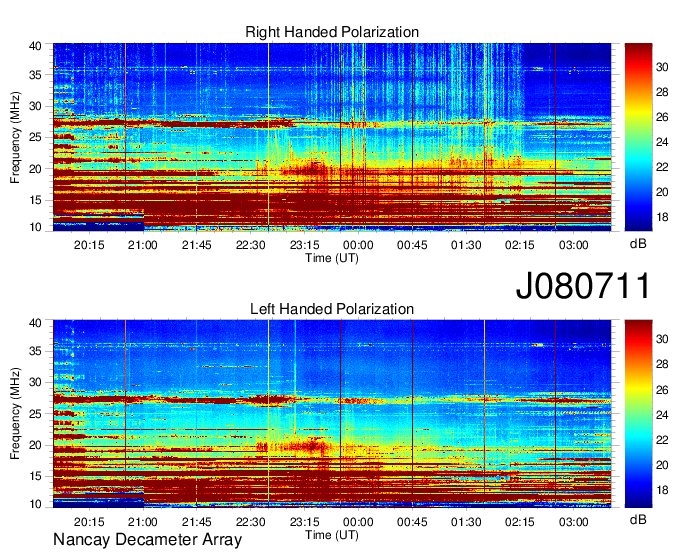The height and width of the screenshot is (552, 680).
Task: Click the "20" frequency tick of Left Handed plot
Action: (x=35, y=445)
